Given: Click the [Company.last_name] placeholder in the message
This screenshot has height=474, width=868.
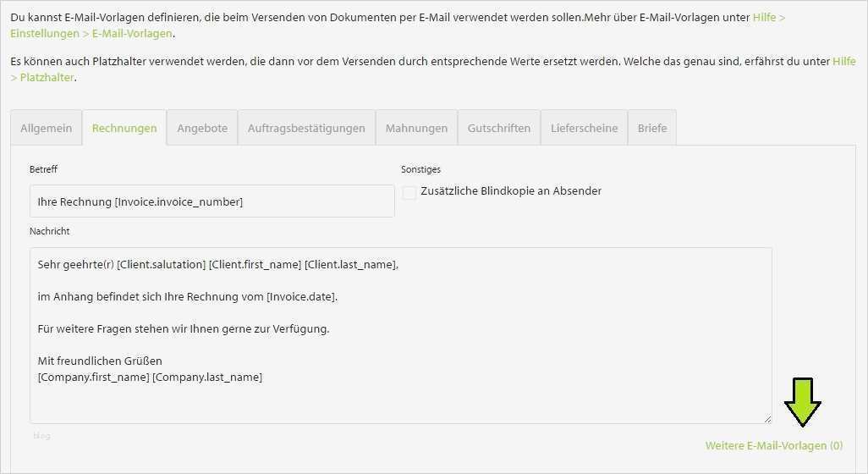Looking at the screenshot, I should [207, 378].
